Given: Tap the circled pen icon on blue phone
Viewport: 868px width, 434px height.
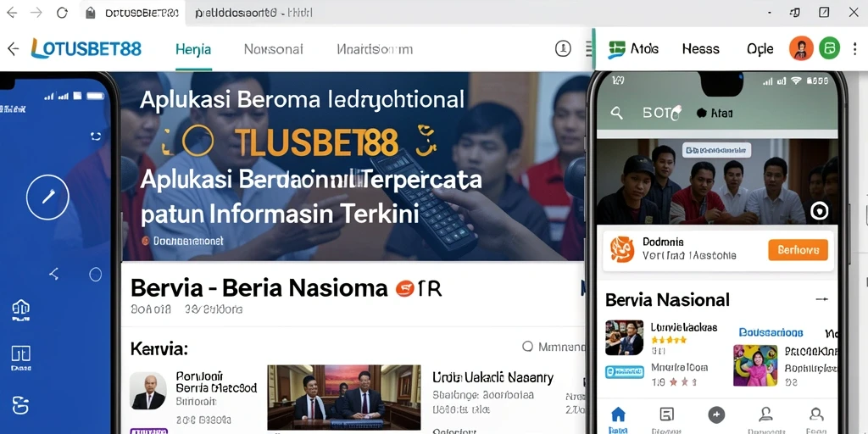Looking at the screenshot, I should tap(47, 197).
